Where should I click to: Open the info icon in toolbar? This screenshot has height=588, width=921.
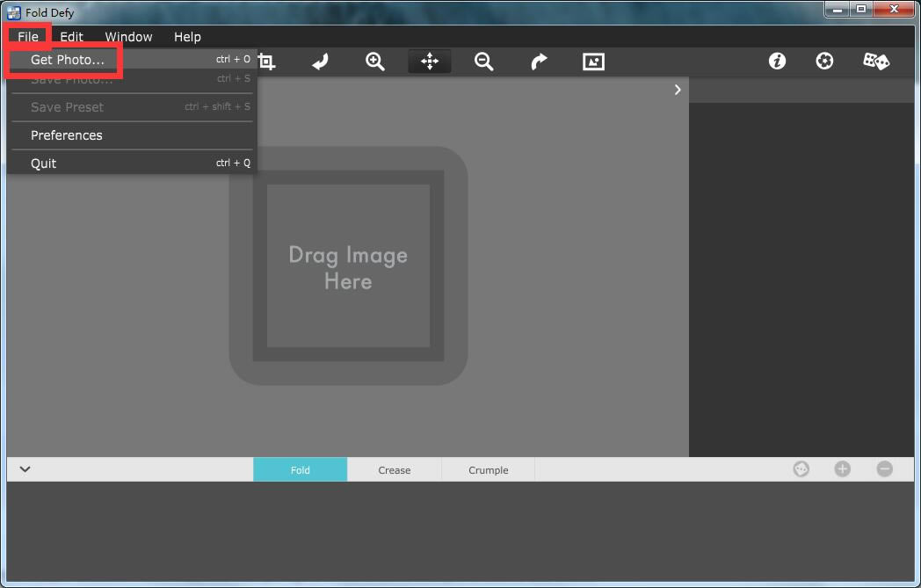(x=777, y=61)
